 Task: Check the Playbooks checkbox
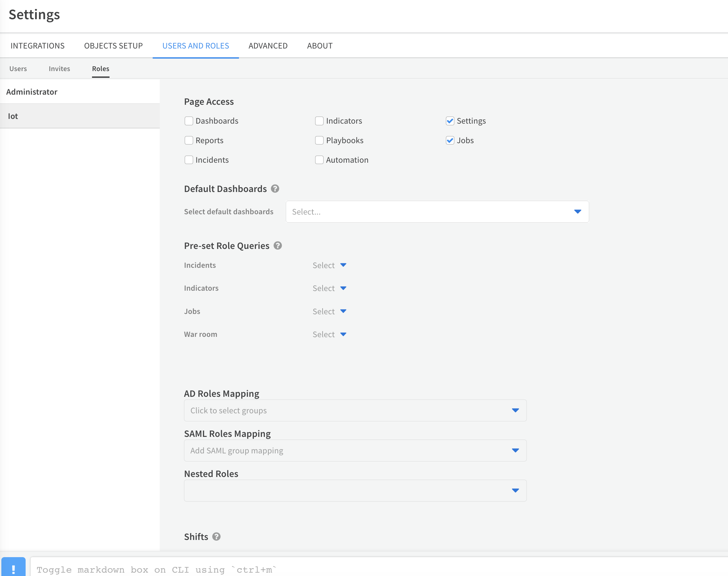(x=319, y=140)
